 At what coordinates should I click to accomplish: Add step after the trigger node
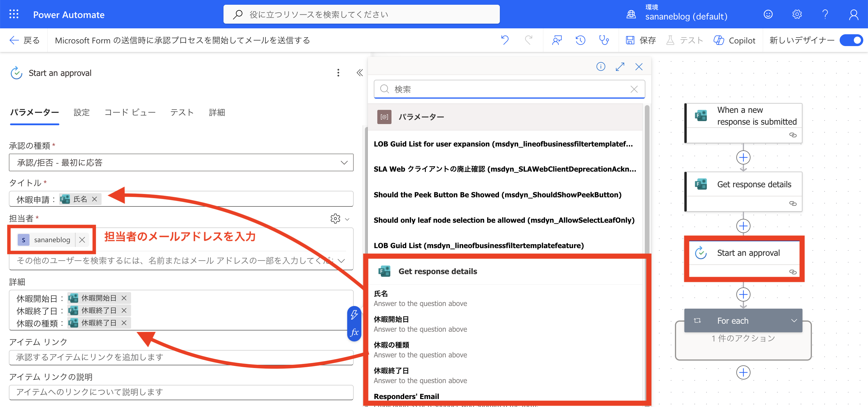pos(743,157)
